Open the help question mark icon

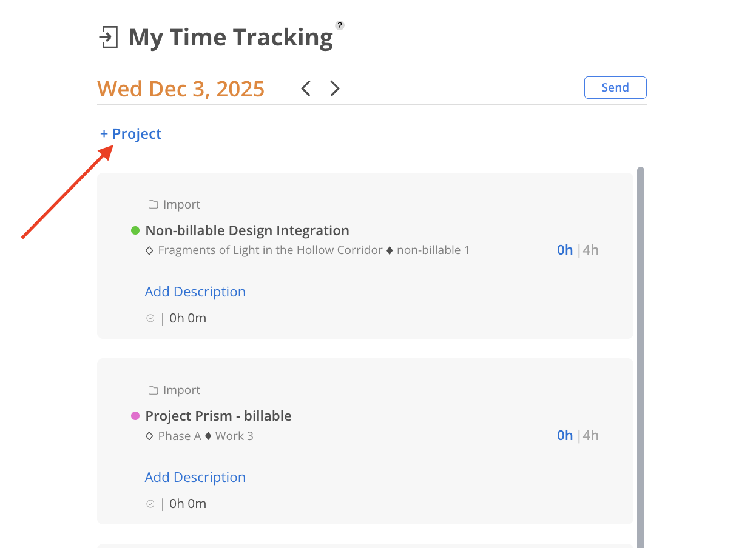click(340, 25)
